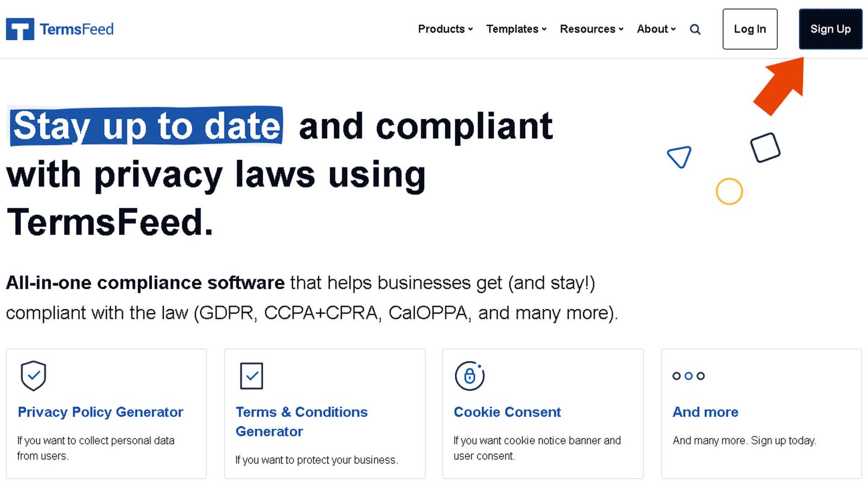Click the highlighted 'Stay up to date' heading
Image resolution: width=868 pixels, height=485 pixels.
click(146, 126)
